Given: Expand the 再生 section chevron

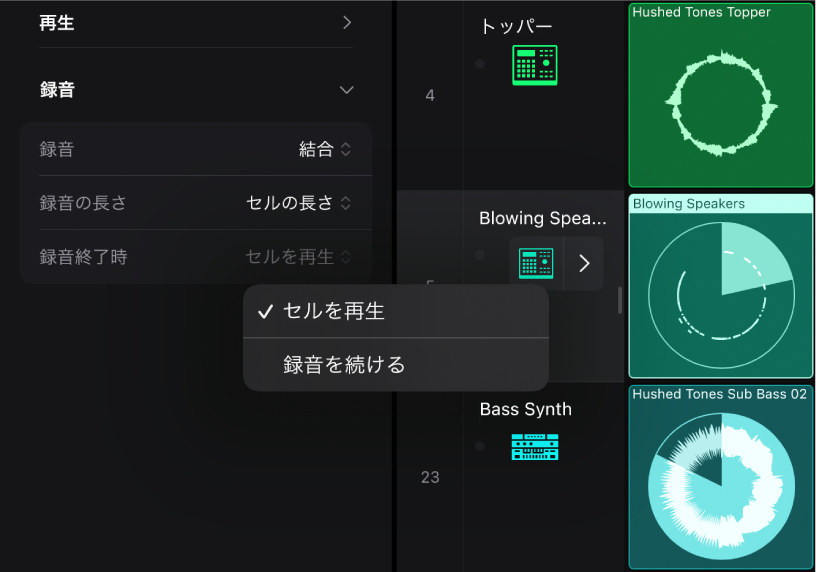Looking at the screenshot, I should click(347, 22).
